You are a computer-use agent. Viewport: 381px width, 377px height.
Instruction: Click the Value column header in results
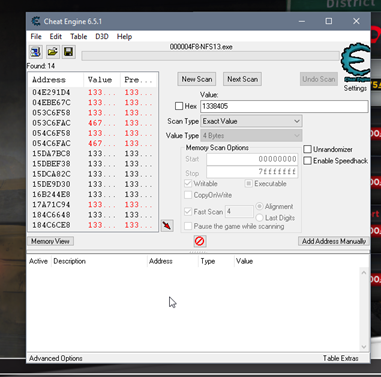coord(102,80)
